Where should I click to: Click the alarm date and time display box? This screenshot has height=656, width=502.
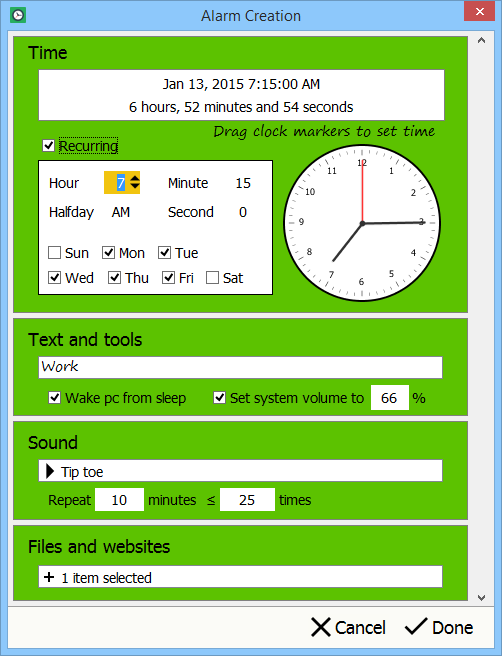pos(241,95)
